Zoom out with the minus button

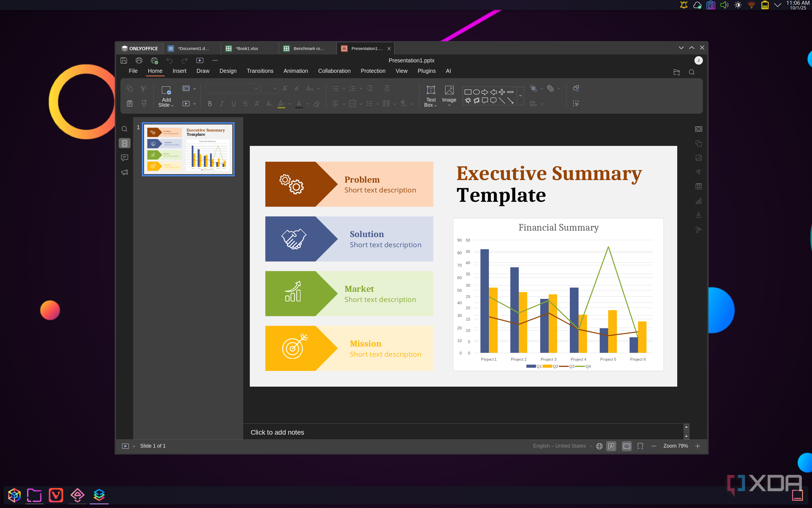click(654, 446)
